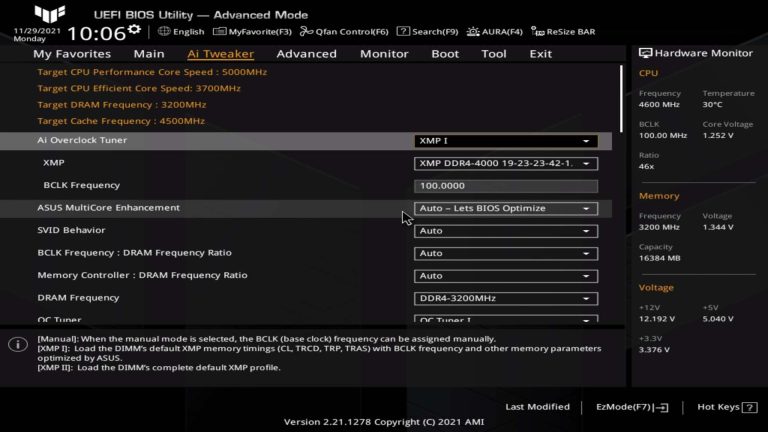
Task: Open Hot Keys help
Action: coord(727,407)
